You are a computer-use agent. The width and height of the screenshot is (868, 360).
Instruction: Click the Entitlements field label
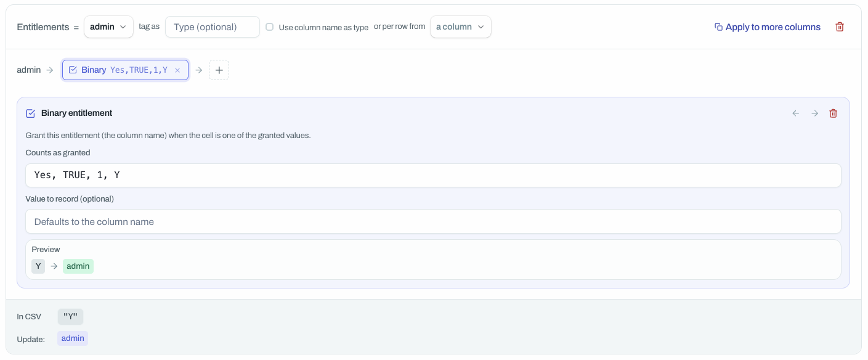[x=43, y=27]
